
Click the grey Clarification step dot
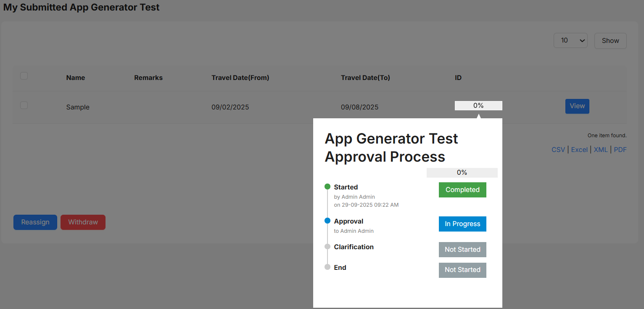coord(327,246)
